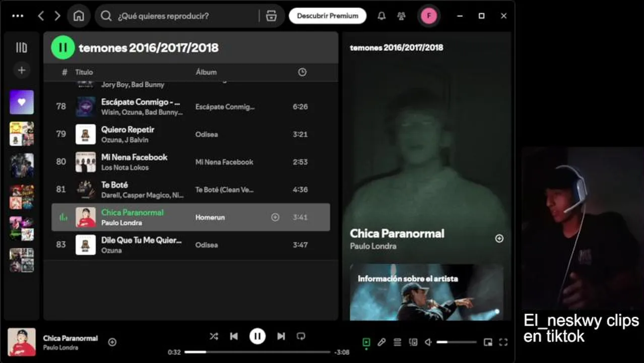Viewport: 644px width, 363px height.
Task: Open the third playlist under Liked Songs
Action: pos(22,197)
